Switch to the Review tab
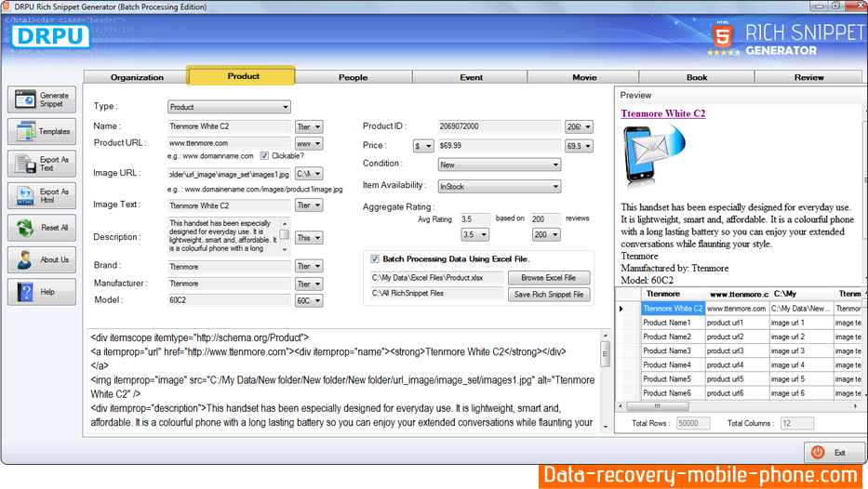 [x=808, y=77]
